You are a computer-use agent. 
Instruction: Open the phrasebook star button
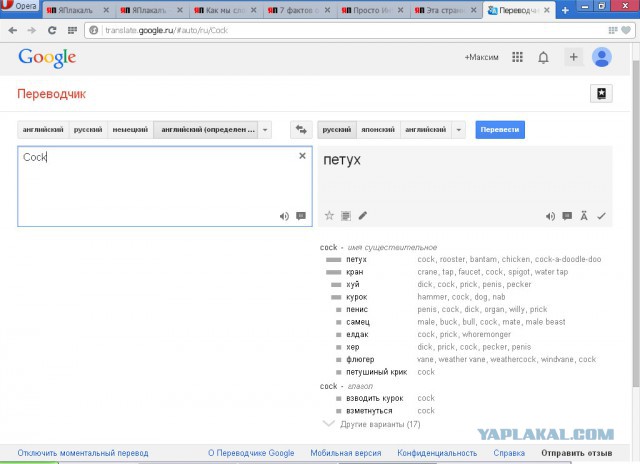pos(601,93)
